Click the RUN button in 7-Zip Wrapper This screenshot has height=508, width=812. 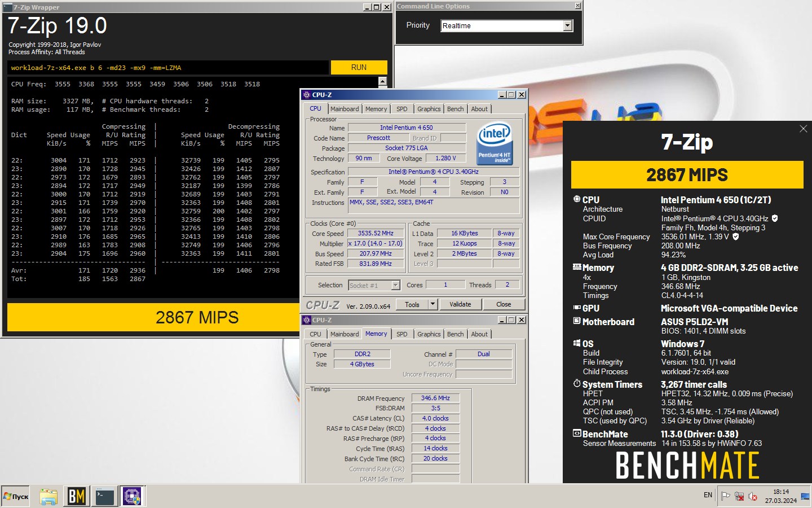[x=359, y=67]
